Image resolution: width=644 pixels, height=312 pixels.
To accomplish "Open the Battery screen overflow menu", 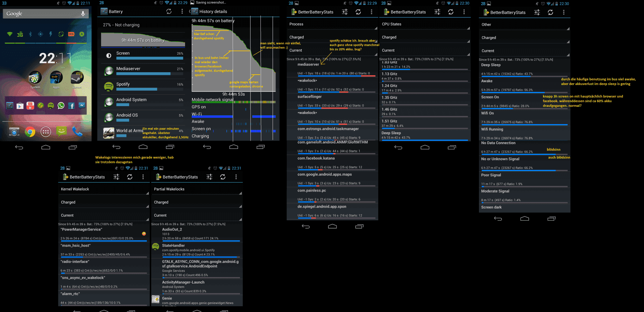I will tap(182, 12).
